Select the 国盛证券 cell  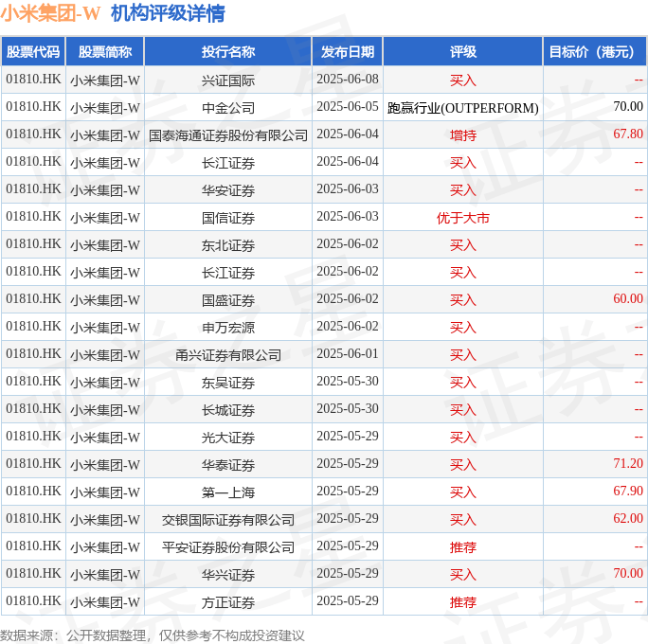[x=228, y=300]
